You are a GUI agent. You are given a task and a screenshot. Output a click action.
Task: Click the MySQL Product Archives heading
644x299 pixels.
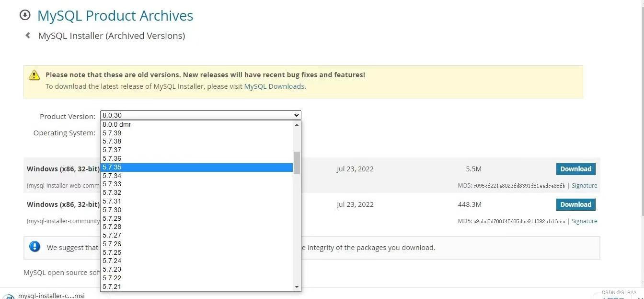pos(115,16)
